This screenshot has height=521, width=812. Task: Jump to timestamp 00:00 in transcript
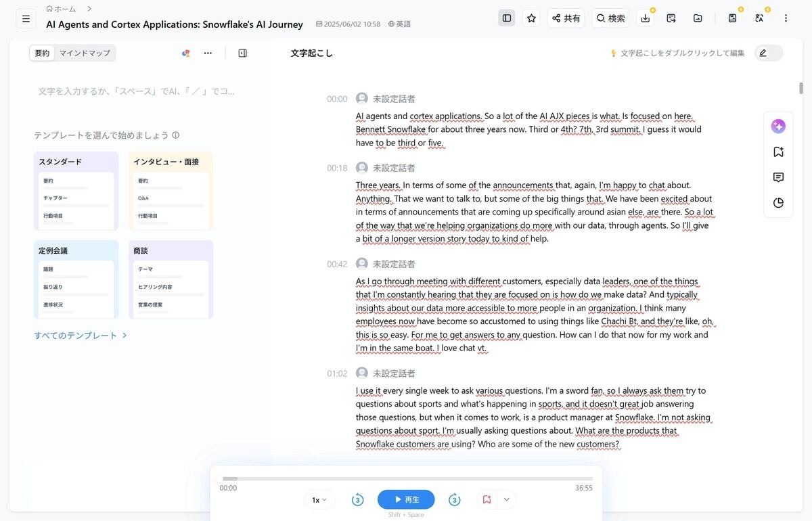click(x=337, y=99)
